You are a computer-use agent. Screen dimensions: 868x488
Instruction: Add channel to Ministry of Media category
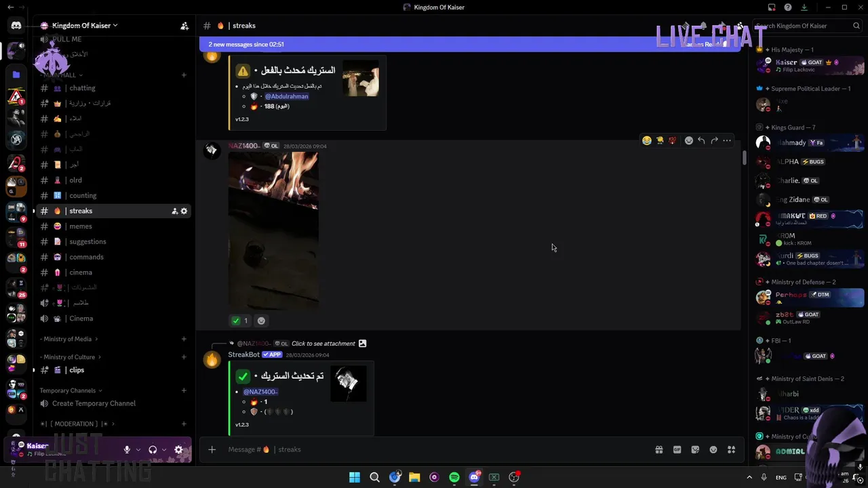(184, 339)
